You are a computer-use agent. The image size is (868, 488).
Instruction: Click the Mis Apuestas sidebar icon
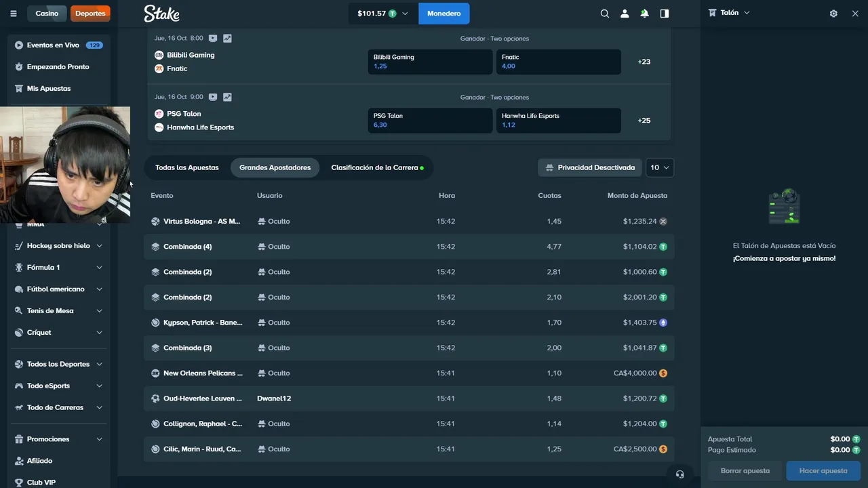point(19,89)
